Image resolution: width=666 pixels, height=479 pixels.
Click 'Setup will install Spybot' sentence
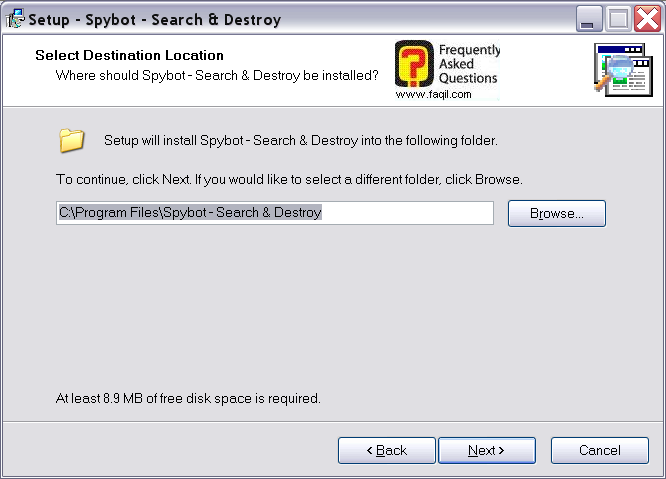(x=301, y=141)
